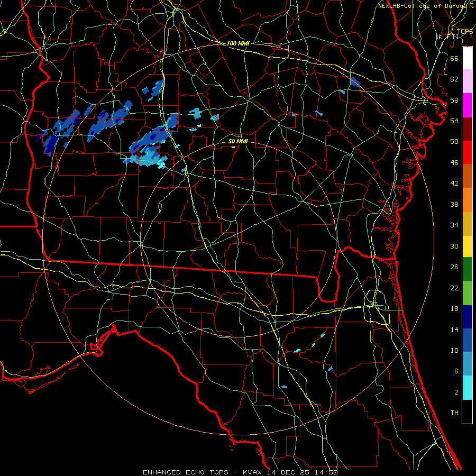
Task: Pick the bright red legend swatch
Action: point(467,152)
